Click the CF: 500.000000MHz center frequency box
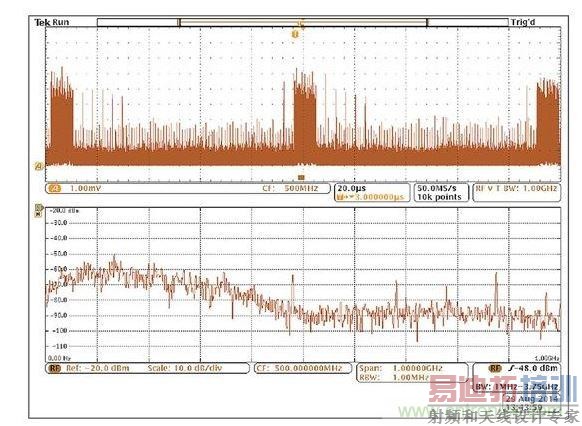This screenshot has width=582, height=426. 303,368
